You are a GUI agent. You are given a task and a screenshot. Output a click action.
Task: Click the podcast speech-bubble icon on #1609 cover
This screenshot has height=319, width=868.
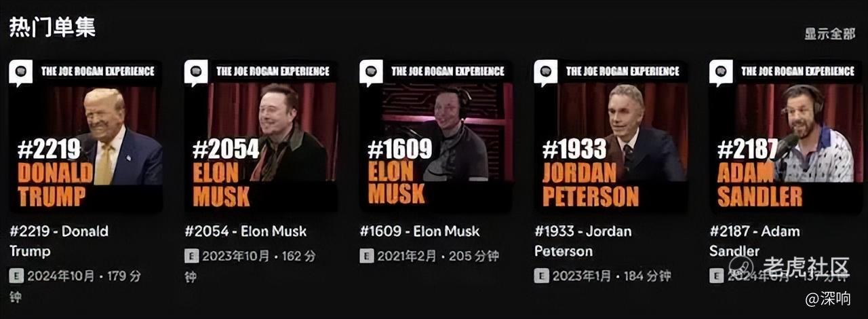(371, 73)
